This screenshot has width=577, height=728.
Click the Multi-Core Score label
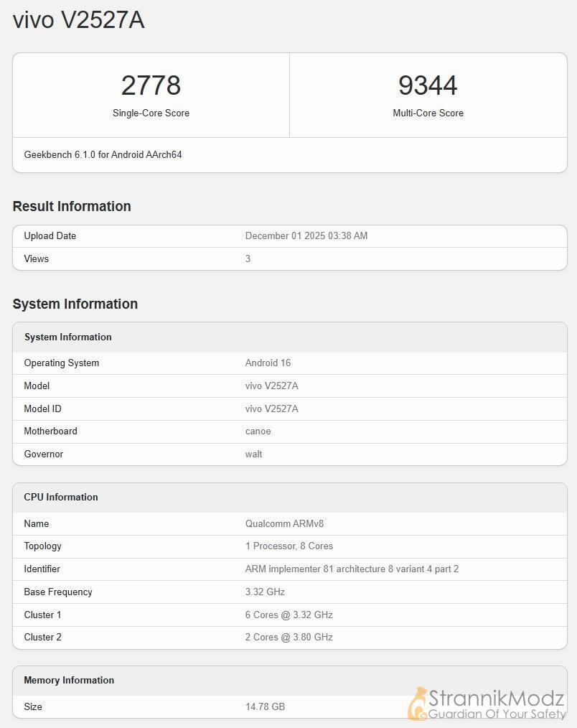428,113
